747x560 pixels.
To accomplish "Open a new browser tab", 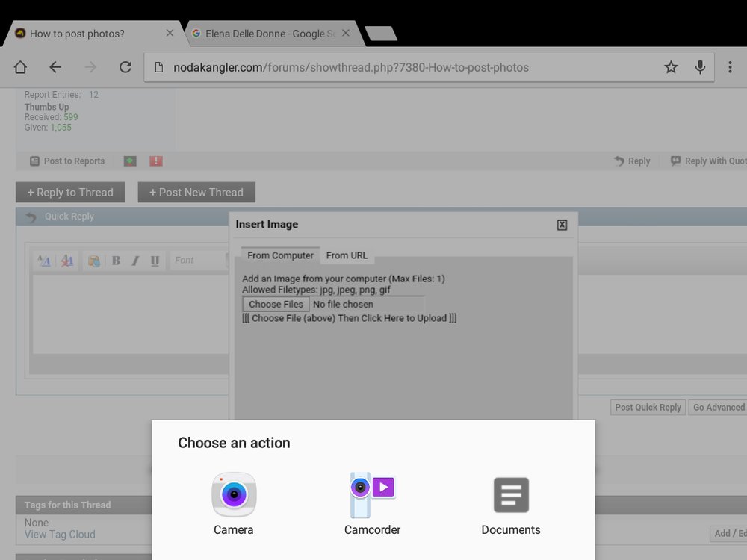I will pyautogui.click(x=381, y=34).
